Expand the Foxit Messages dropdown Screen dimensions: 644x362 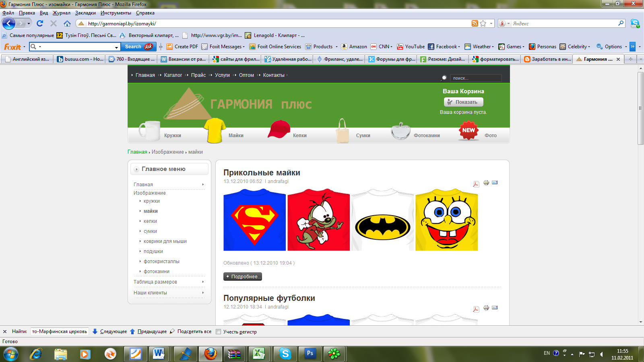click(x=244, y=47)
